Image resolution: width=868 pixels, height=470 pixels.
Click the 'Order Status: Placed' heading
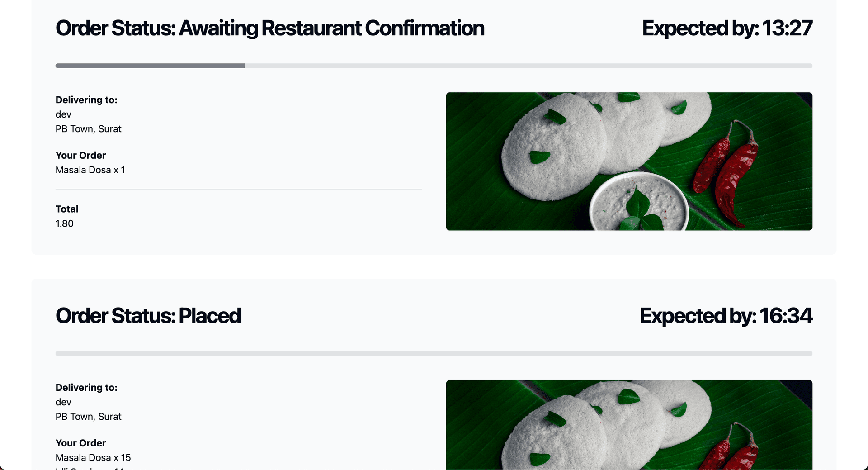148,316
